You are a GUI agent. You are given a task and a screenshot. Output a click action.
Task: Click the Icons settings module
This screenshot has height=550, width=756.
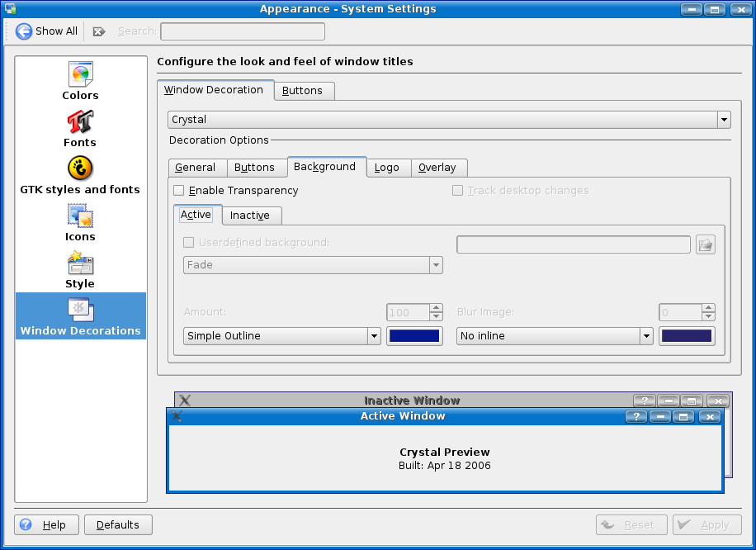(80, 216)
